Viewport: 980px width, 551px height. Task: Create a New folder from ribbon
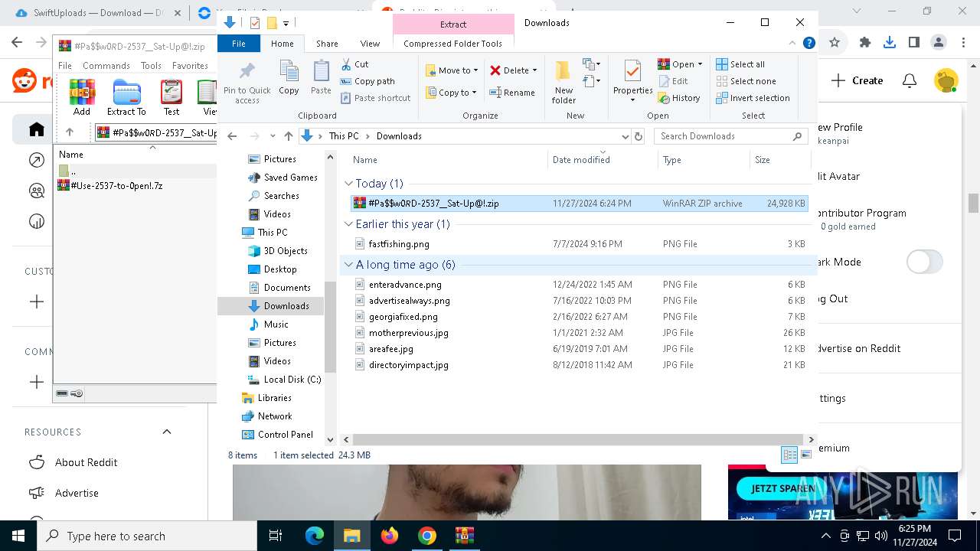(x=563, y=83)
